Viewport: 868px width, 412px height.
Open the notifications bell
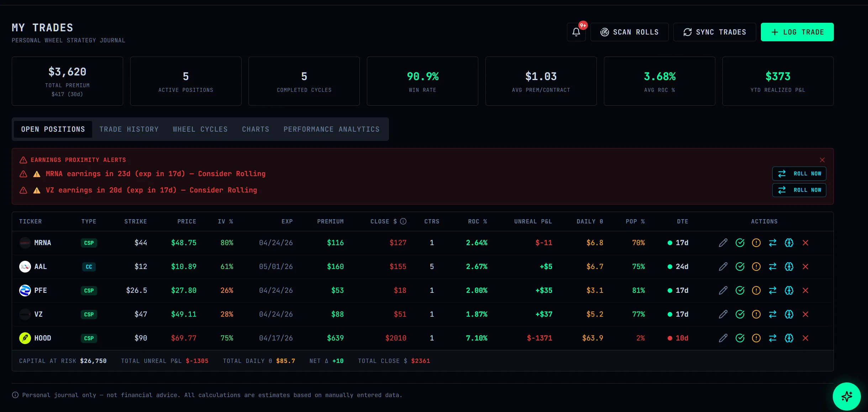[x=576, y=32]
